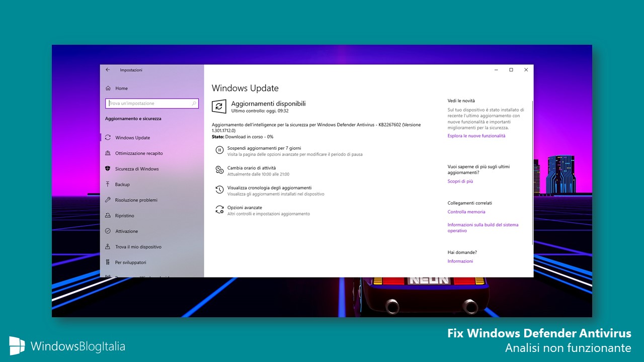This screenshot has height=362, width=644.
Task: Close the Impostazioni window
Action: pyautogui.click(x=526, y=70)
